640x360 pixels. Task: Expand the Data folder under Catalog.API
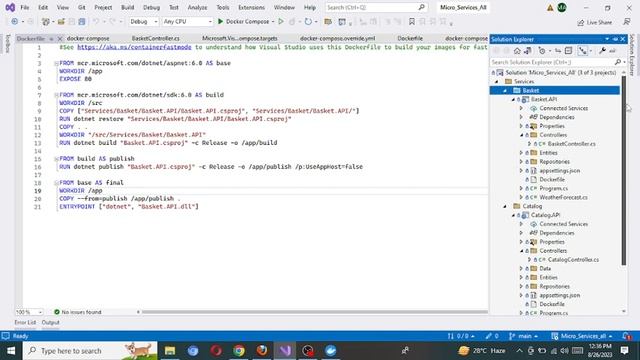click(521, 269)
